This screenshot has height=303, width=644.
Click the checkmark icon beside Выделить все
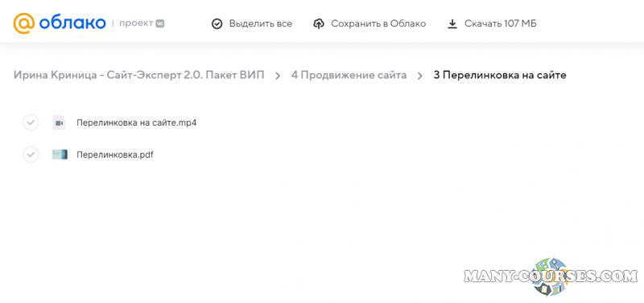217,24
